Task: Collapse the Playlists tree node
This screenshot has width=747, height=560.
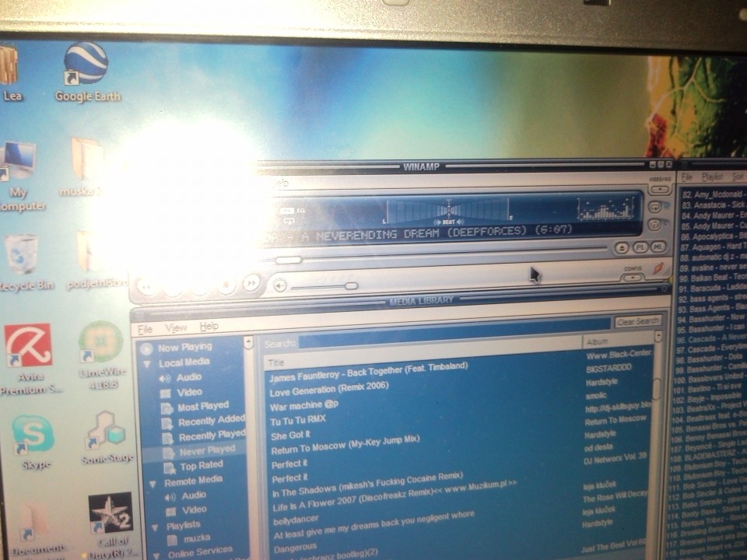Action: pos(155,527)
